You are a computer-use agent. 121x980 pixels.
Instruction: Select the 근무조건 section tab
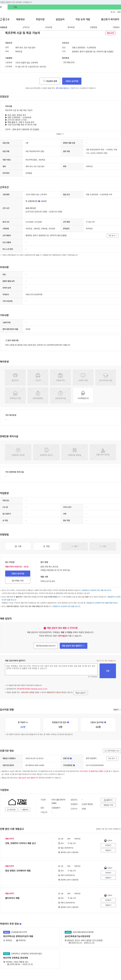coord(26,27)
